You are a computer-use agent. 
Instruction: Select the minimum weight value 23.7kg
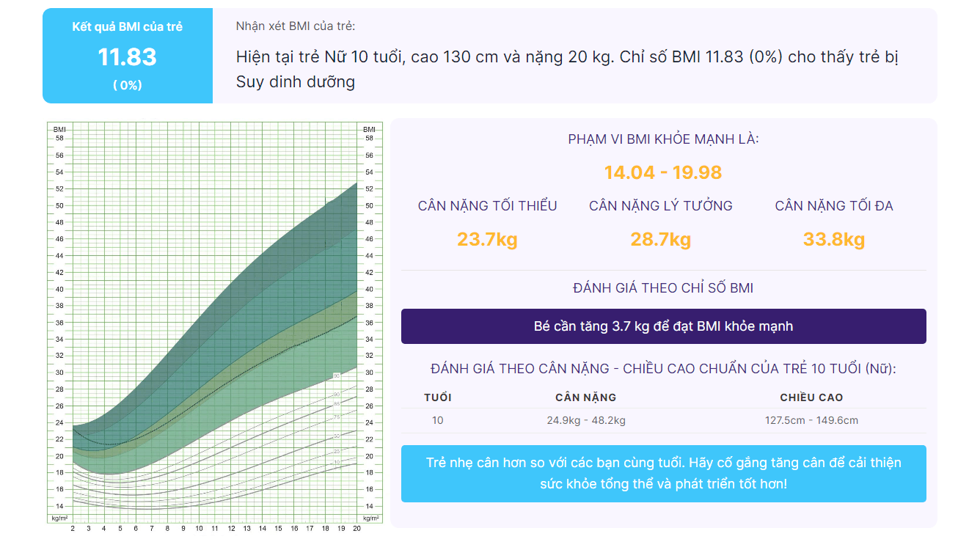[x=486, y=239]
